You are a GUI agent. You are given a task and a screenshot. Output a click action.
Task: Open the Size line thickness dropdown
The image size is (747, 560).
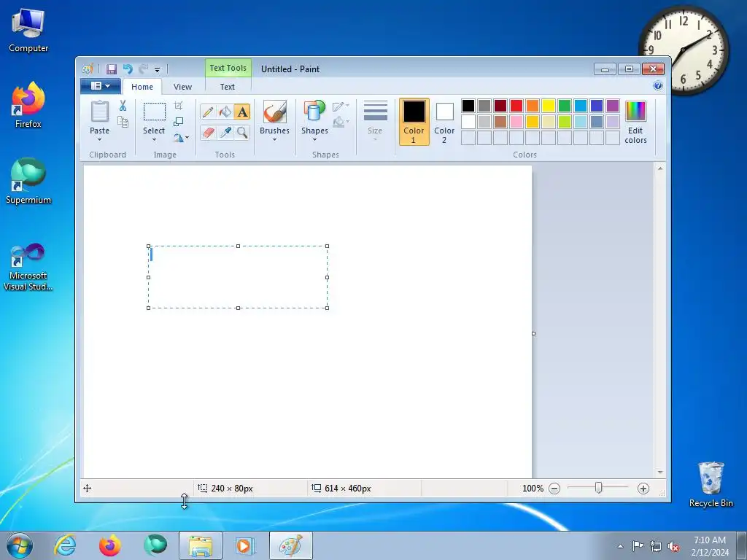point(375,121)
